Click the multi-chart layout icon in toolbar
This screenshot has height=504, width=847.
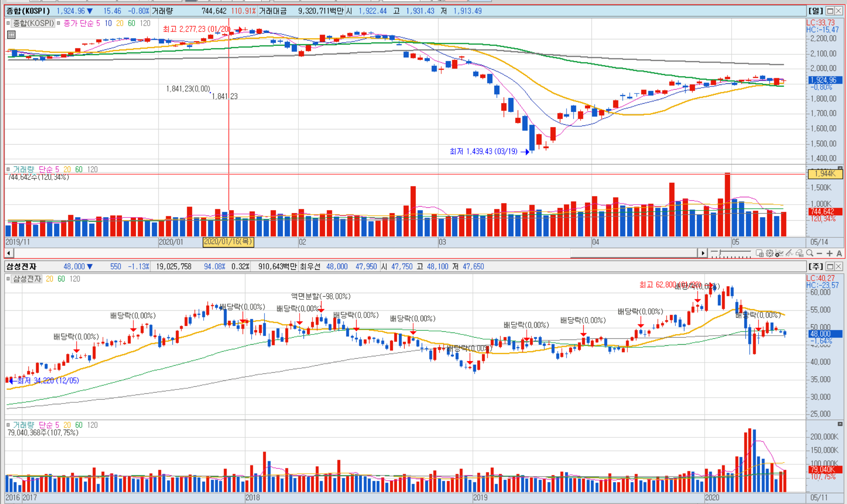(x=759, y=253)
